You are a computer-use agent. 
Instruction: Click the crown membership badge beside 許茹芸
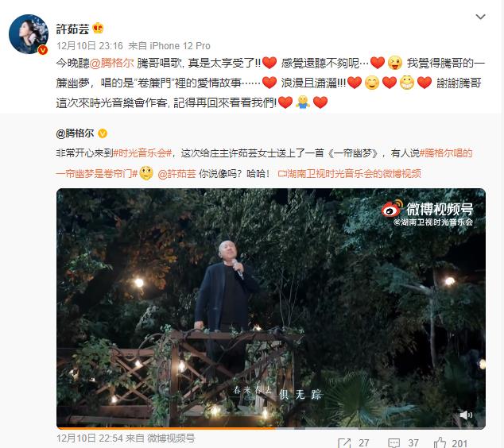pos(98,29)
